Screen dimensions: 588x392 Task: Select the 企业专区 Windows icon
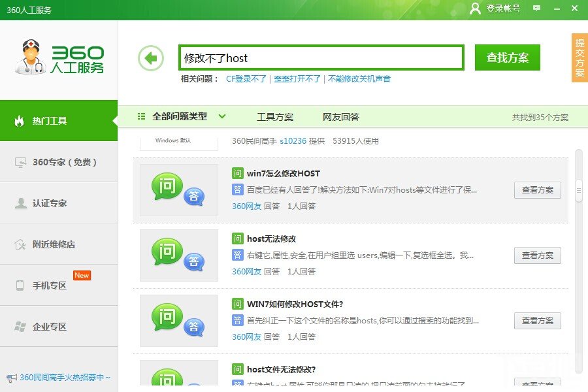point(18,326)
